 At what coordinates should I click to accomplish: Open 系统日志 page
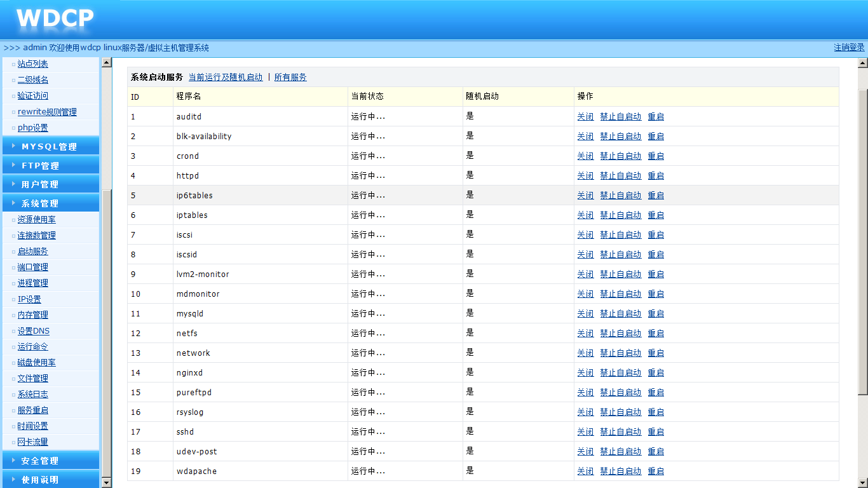[x=33, y=395]
